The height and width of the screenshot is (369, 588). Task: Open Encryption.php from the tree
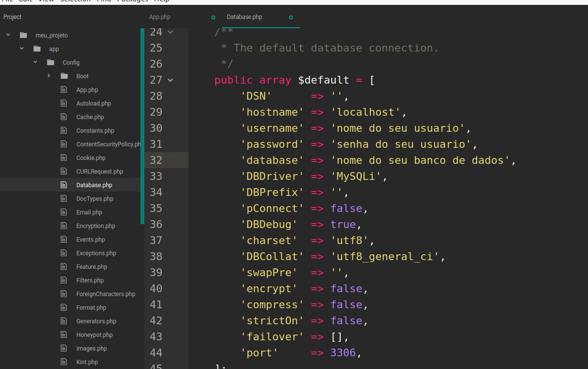point(96,226)
